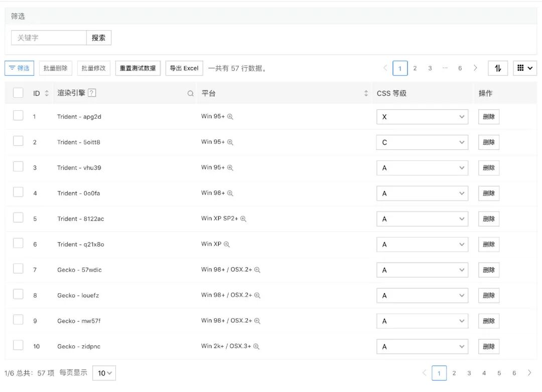Open the CSS 等级 dropdown showing X

tap(422, 117)
